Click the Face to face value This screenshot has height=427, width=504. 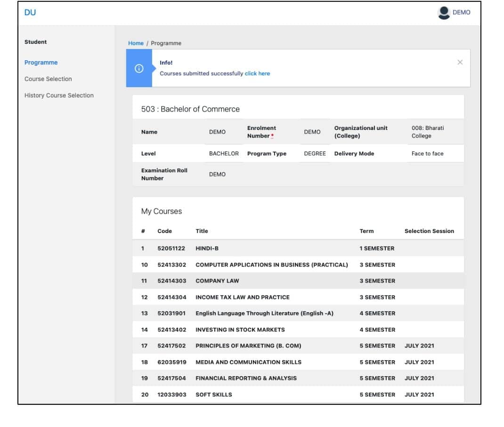[x=428, y=154]
